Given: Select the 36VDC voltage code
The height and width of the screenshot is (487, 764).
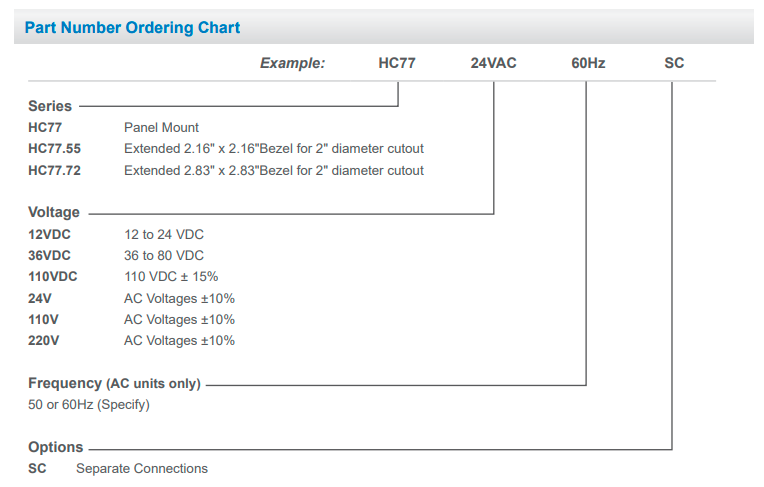Looking at the screenshot, I should 49,255.
